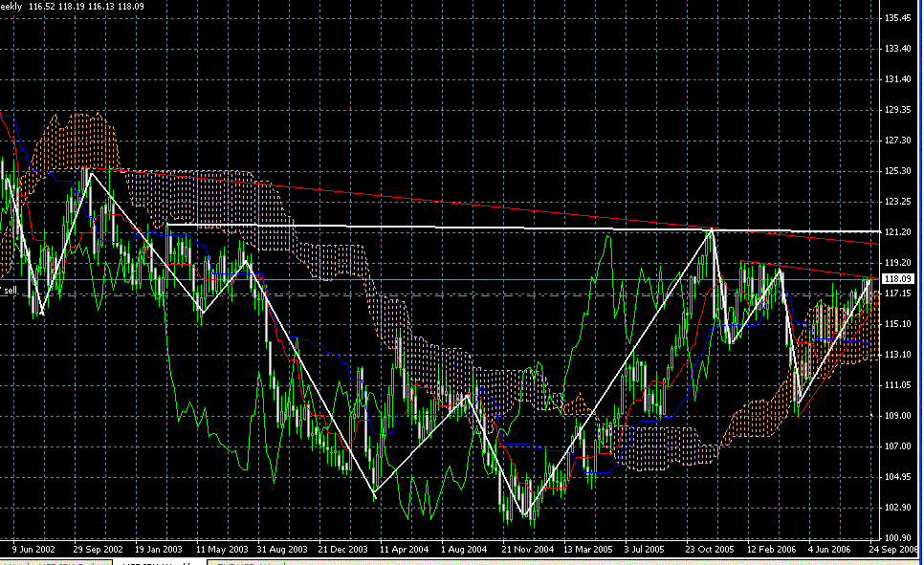Click the 9 Jun 2002 date label
Screen dimensions: 924x565
click(33, 549)
